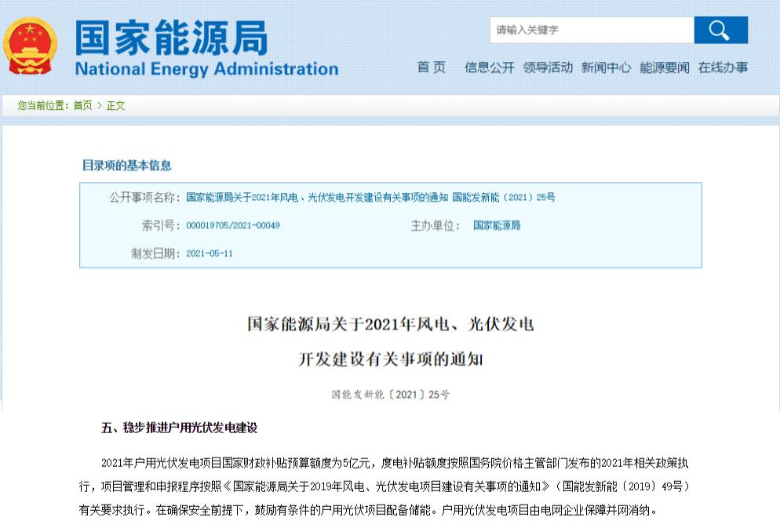This screenshot has width=780, height=532.
Task: Open the 在线办事 menu
Action: [x=723, y=68]
